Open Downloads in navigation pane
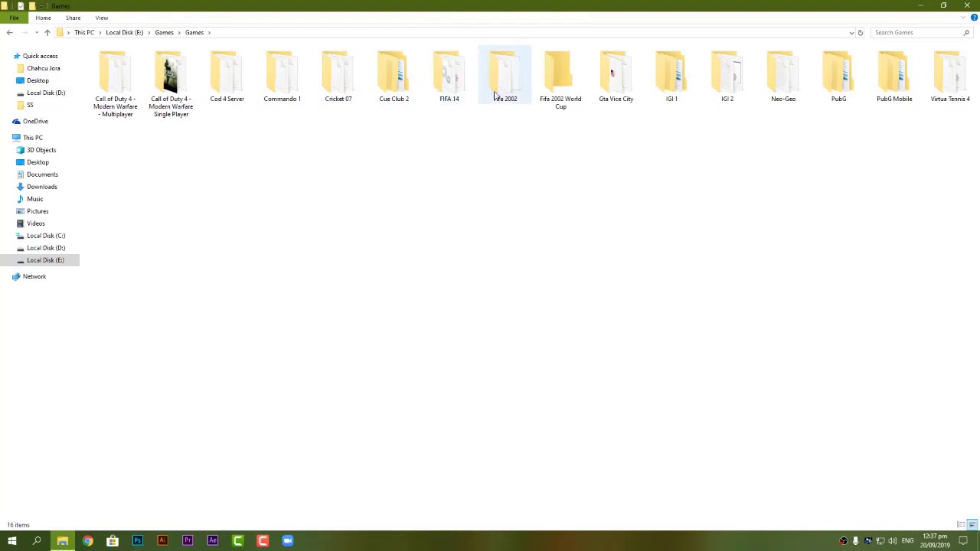 41,187
